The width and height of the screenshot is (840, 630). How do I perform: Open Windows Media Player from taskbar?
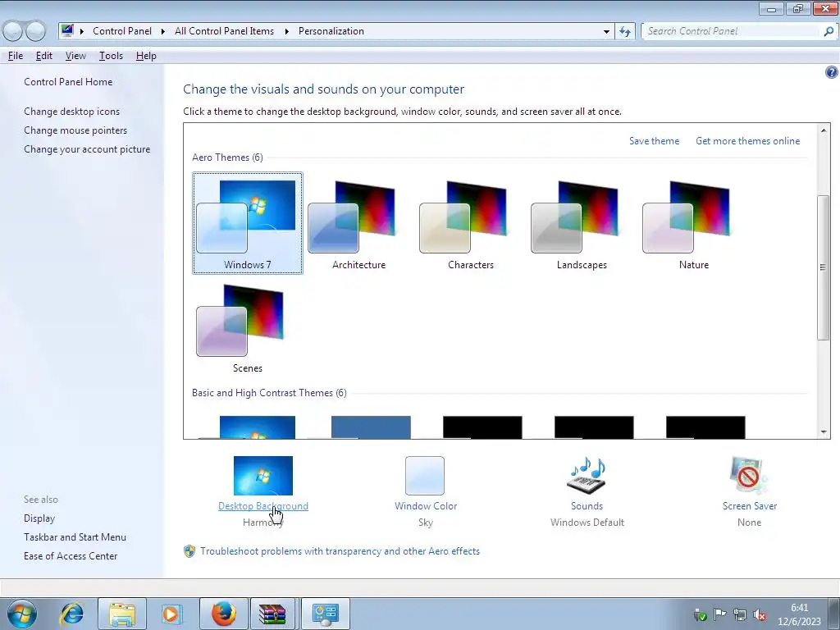point(171,614)
